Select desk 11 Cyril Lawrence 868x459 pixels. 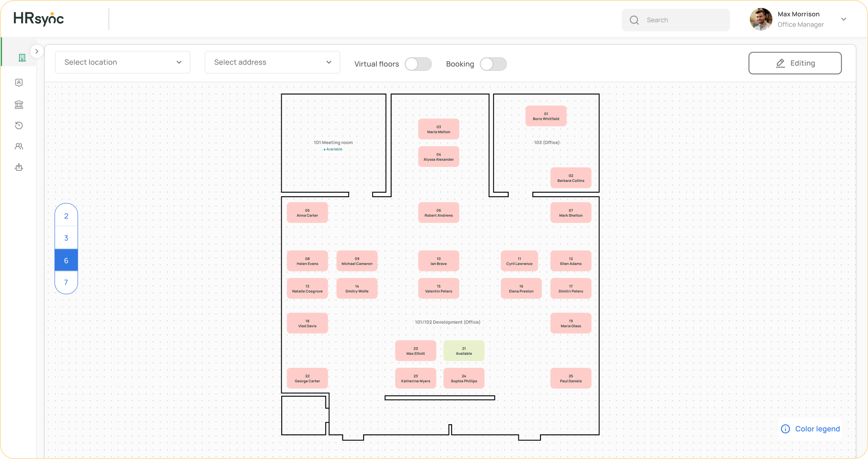[x=519, y=261]
